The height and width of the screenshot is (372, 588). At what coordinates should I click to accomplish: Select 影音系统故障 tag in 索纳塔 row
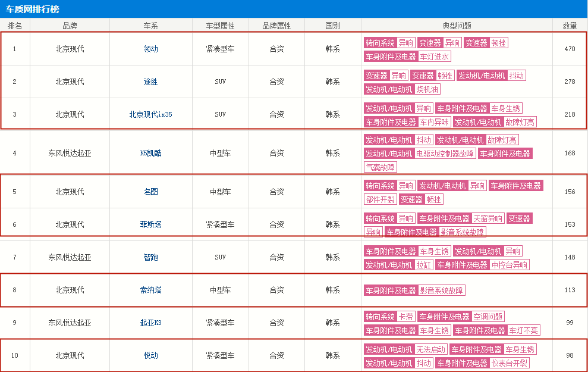pyautogui.click(x=441, y=290)
